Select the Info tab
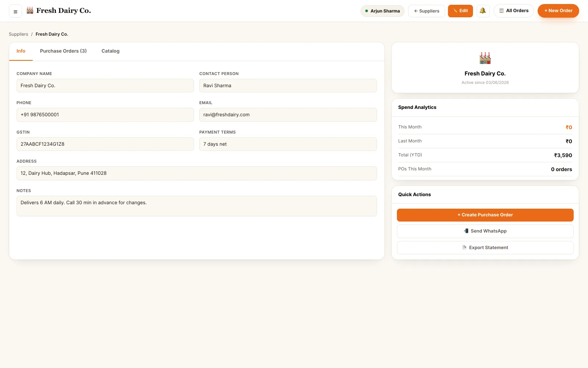588x368 pixels. point(21,51)
